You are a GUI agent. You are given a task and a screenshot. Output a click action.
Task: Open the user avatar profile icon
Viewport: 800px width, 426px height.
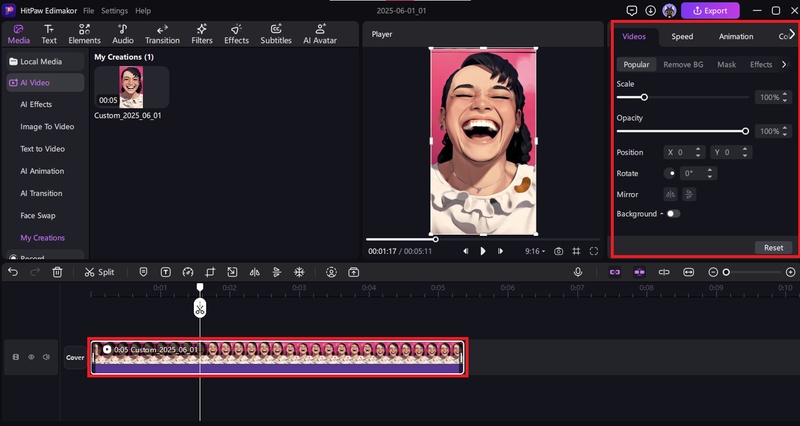pos(669,11)
